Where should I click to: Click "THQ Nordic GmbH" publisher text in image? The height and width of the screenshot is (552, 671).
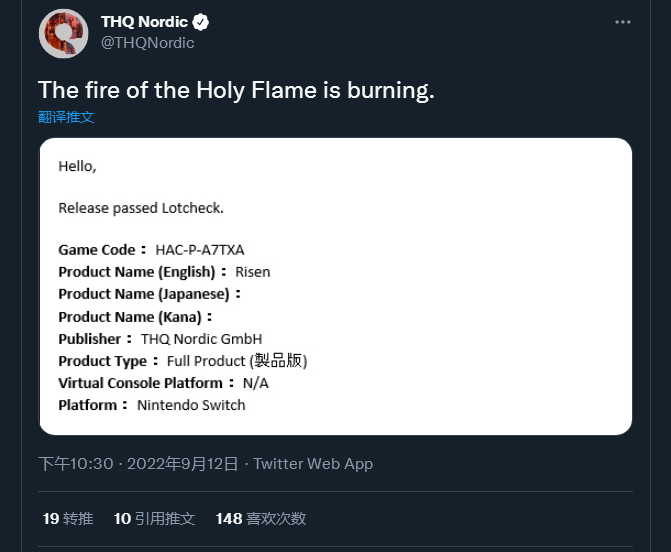[x=201, y=339]
